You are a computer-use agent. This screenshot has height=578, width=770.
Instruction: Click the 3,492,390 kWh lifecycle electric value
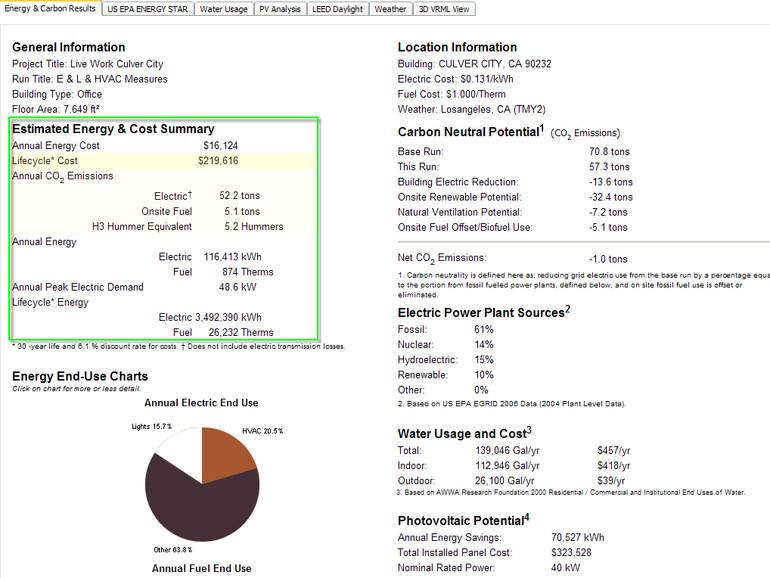[228, 317]
